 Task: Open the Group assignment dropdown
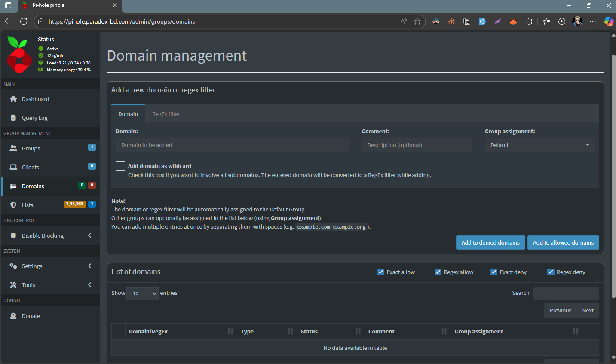(x=539, y=145)
